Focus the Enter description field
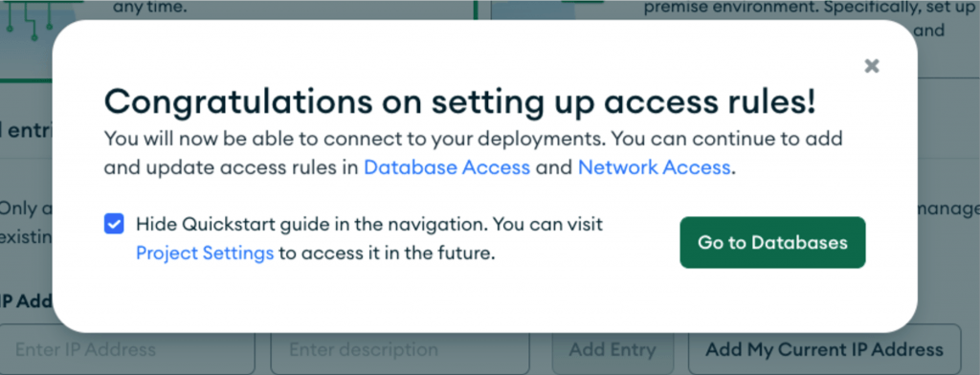 coord(400,349)
